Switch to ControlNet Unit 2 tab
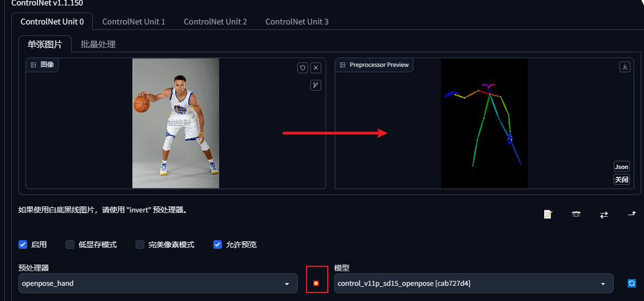The width and height of the screenshot is (644, 301). (x=215, y=22)
